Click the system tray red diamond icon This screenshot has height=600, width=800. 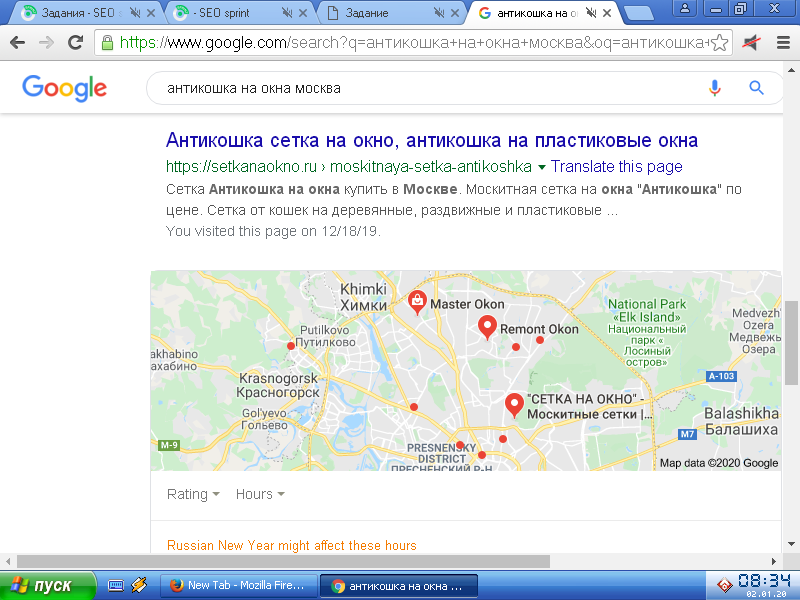pos(724,585)
